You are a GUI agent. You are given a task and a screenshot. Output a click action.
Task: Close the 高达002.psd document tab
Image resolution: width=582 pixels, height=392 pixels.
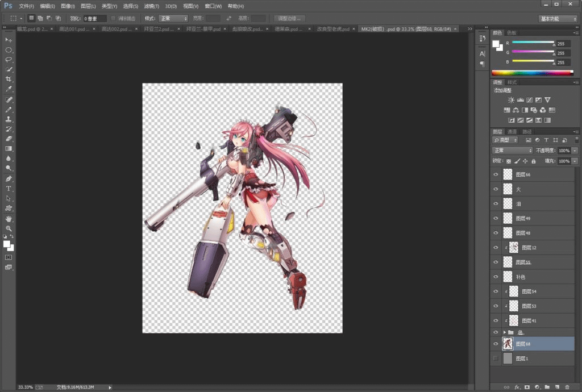coord(136,29)
